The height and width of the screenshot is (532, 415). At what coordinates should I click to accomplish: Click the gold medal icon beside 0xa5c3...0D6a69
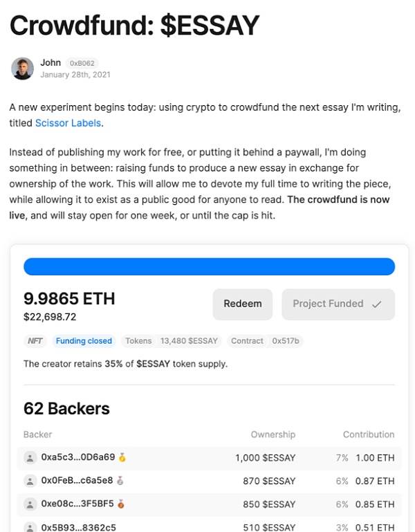pyautogui.click(x=122, y=457)
